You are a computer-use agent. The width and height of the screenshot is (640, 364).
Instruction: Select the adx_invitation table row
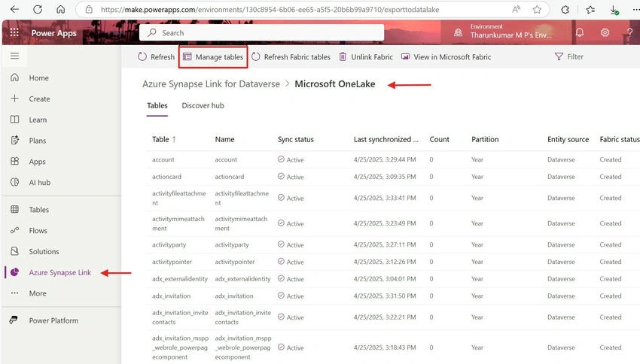392,296
